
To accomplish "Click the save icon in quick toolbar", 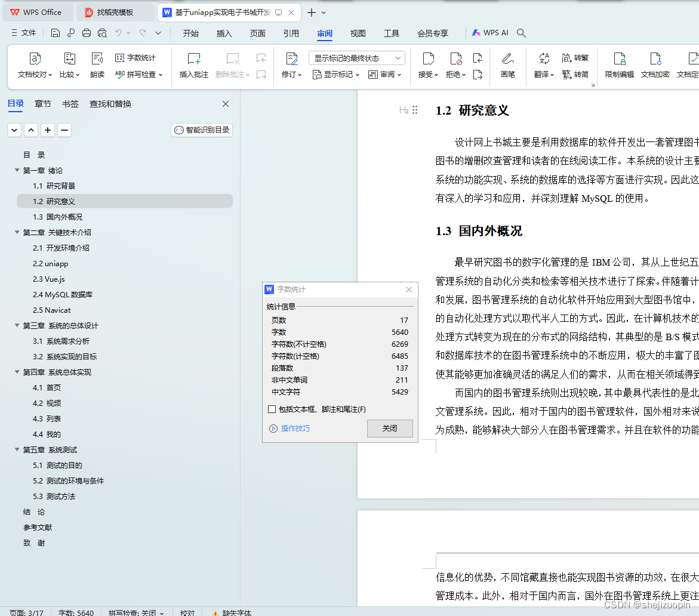I will (x=56, y=33).
